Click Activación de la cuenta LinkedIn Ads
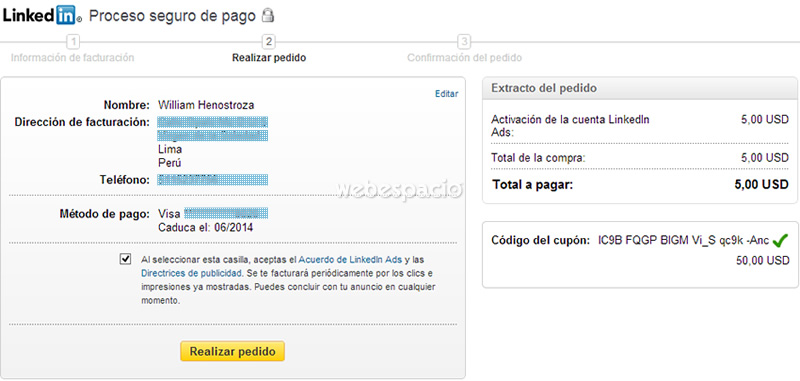The width and height of the screenshot is (800, 381). pyautogui.click(x=570, y=126)
